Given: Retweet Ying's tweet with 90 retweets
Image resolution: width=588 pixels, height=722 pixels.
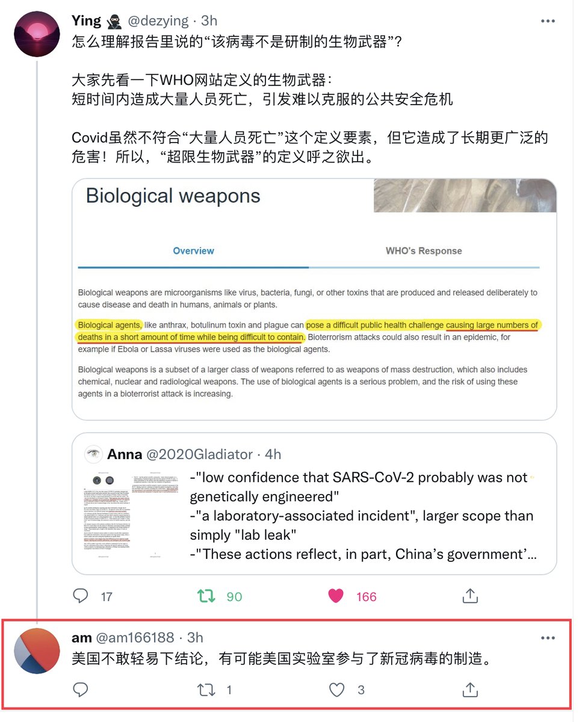Looking at the screenshot, I should click(207, 596).
